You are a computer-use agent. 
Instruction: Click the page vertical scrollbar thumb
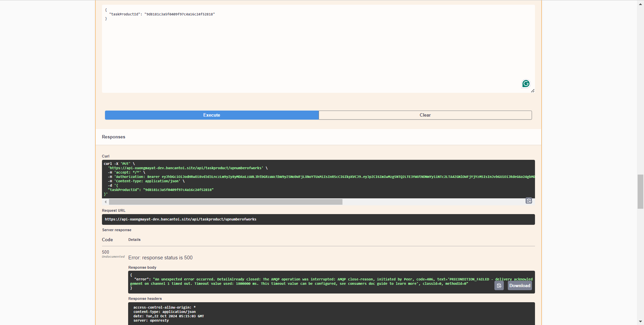pyautogui.click(x=640, y=191)
